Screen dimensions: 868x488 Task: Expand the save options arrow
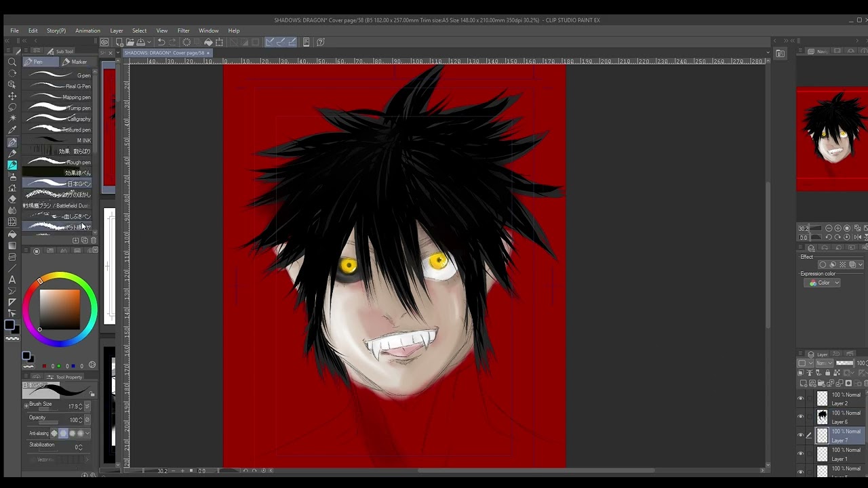coord(149,42)
